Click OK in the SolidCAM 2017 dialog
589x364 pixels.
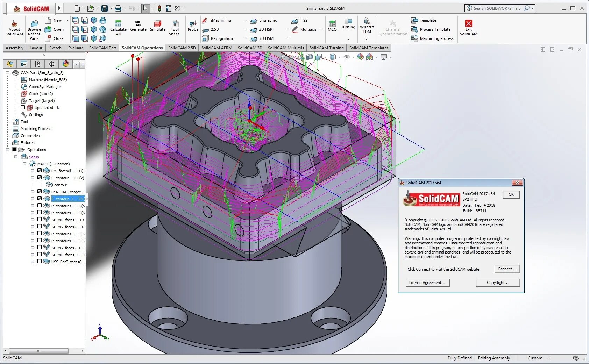click(x=511, y=194)
